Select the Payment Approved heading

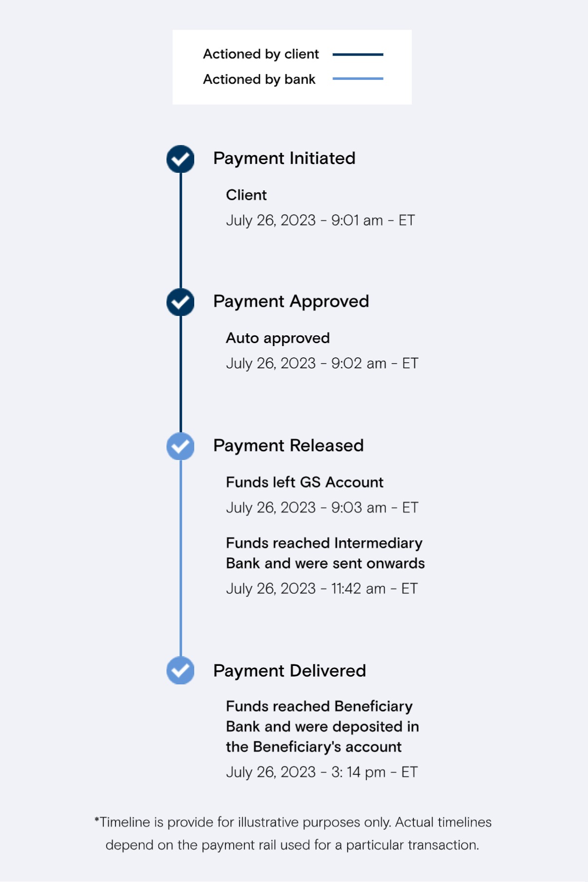(x=291, y=302)
